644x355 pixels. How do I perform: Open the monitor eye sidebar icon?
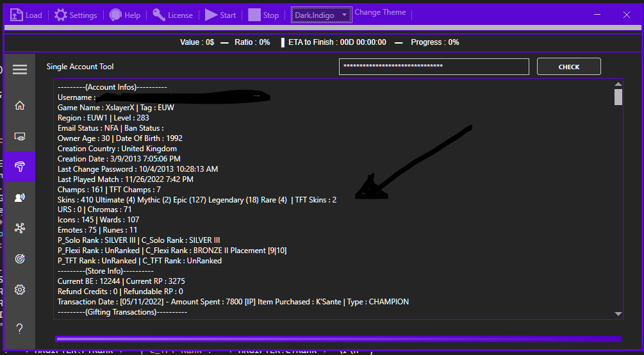pyautogui.click(x=20, y=136)
